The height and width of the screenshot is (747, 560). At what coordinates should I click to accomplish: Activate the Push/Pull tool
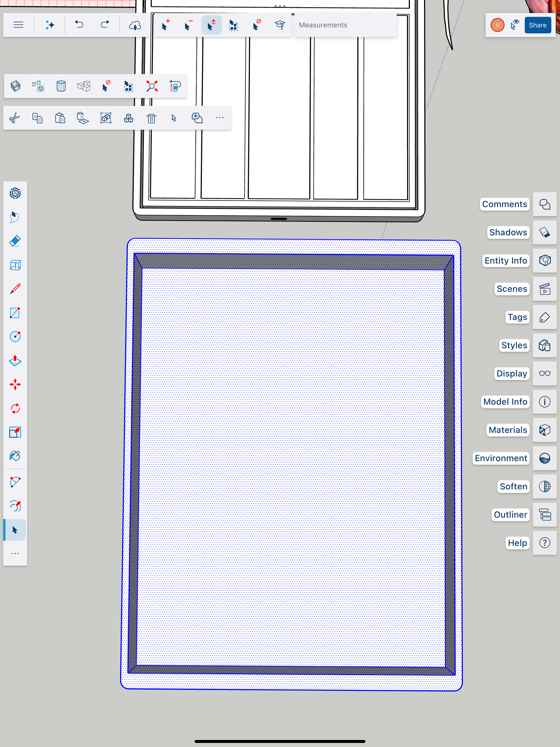coord(15,361)
